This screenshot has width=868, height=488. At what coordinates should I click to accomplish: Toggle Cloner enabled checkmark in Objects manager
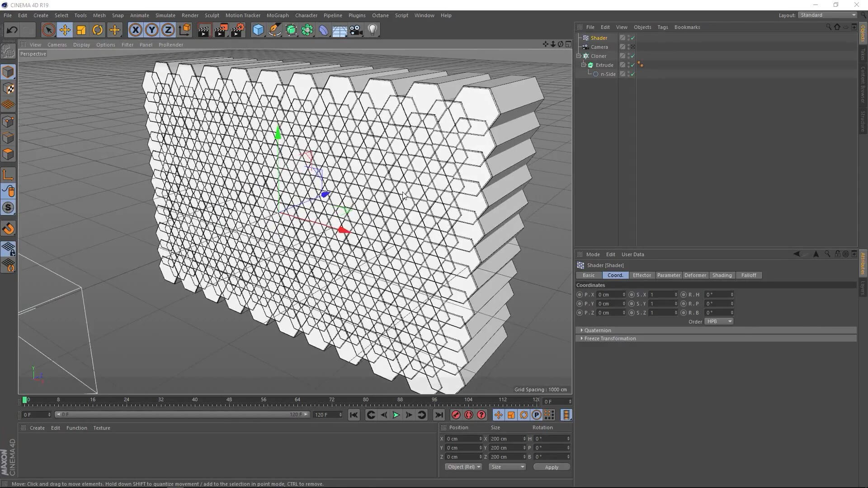coord(632,56)
